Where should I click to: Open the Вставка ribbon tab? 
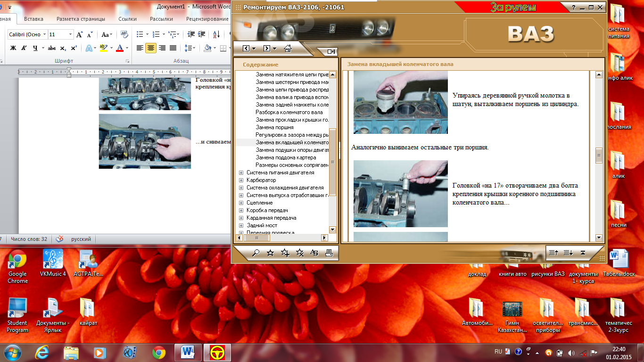33,19
